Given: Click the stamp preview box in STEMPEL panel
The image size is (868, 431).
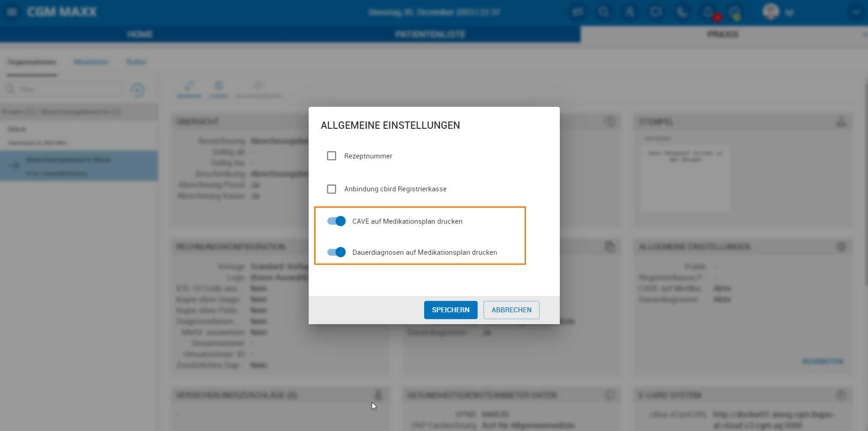Looking at the screenshot, I should pos(684,179).
